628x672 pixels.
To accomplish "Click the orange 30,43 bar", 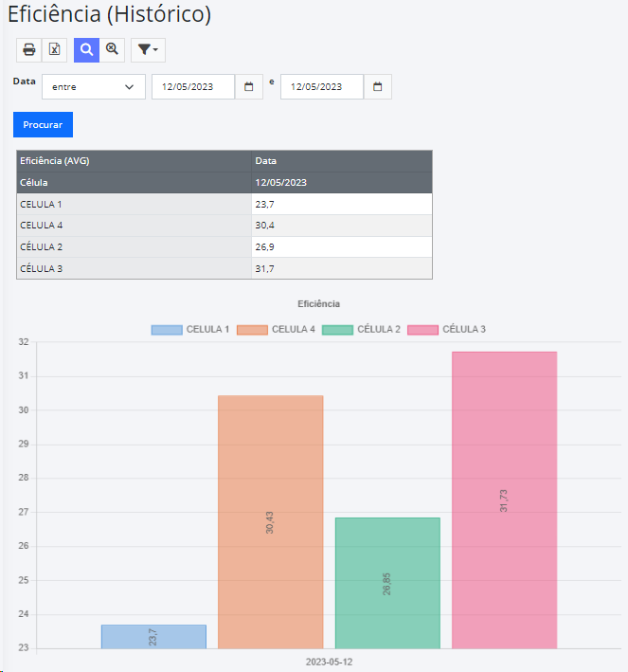I will click(270, 522).
